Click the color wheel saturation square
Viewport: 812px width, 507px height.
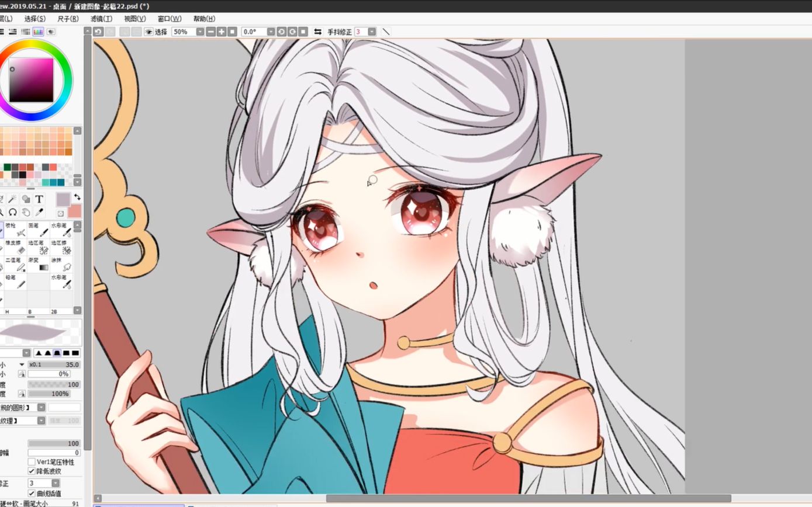(31, 80)
